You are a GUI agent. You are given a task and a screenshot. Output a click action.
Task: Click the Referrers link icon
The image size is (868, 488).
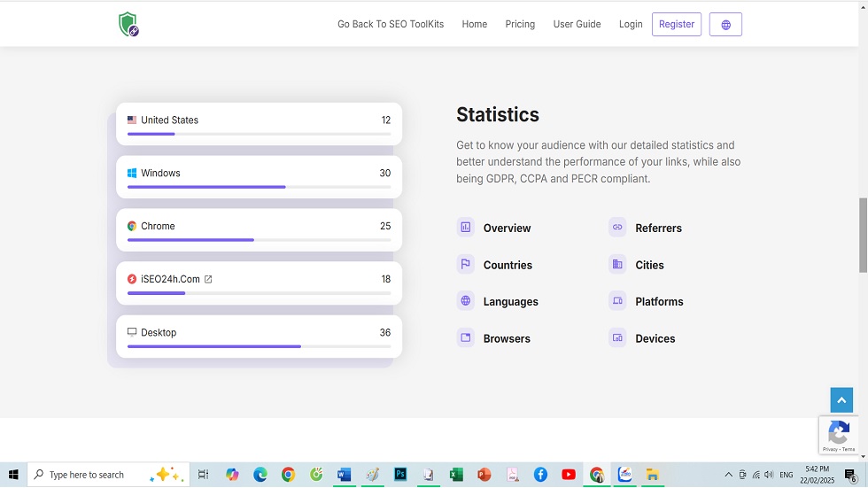click(617, 228)
